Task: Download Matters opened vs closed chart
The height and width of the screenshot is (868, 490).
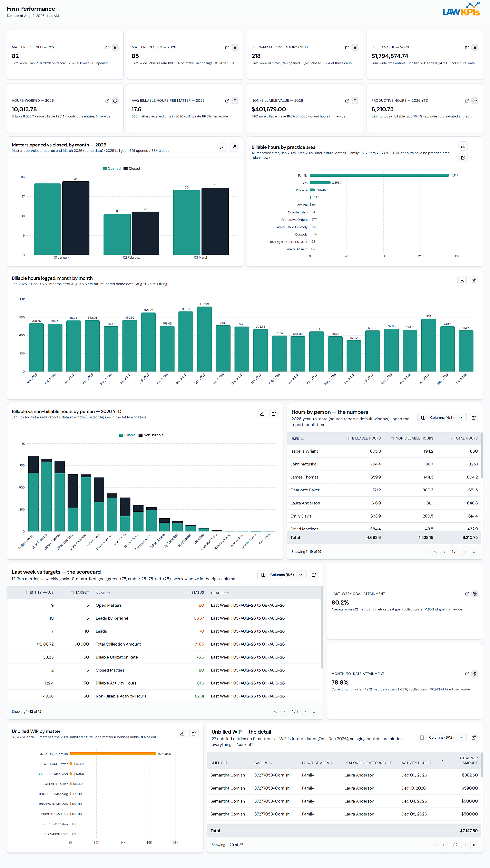Action: (222, 147)
